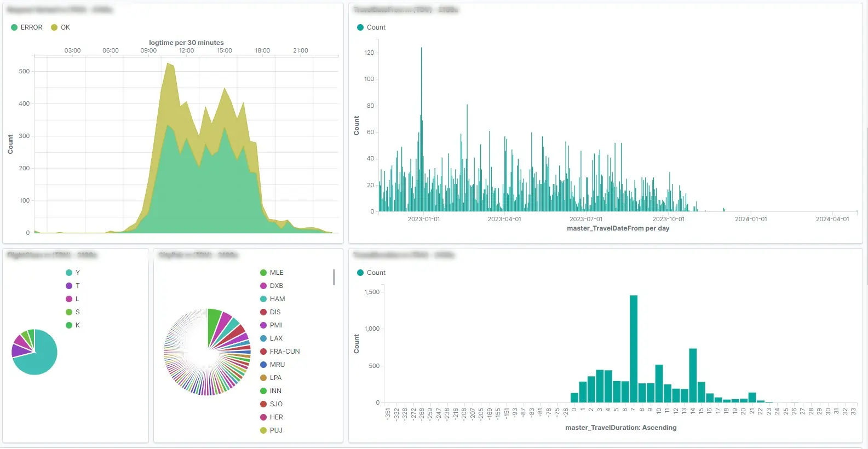
Task: Toggle the OK series legend color dot
Action: pyautogui.click(x=54, y=27)
